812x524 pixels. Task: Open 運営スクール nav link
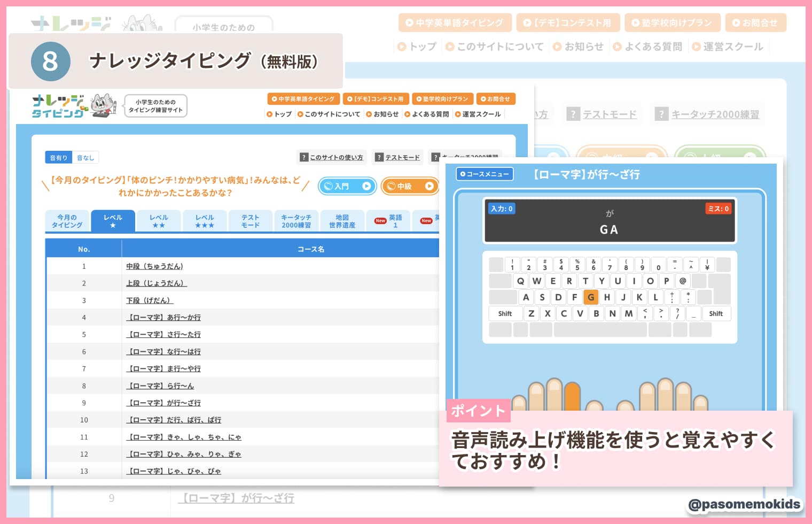click(478, 114)
